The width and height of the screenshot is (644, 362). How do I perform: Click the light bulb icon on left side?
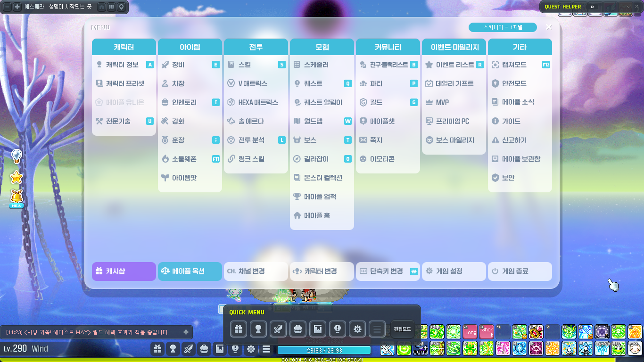(17, 156)
